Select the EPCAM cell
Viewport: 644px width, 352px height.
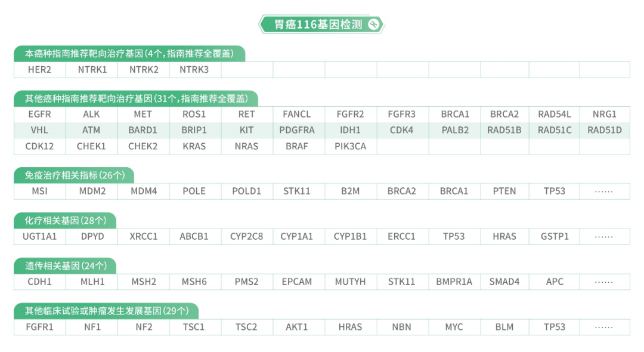point(299,282)
